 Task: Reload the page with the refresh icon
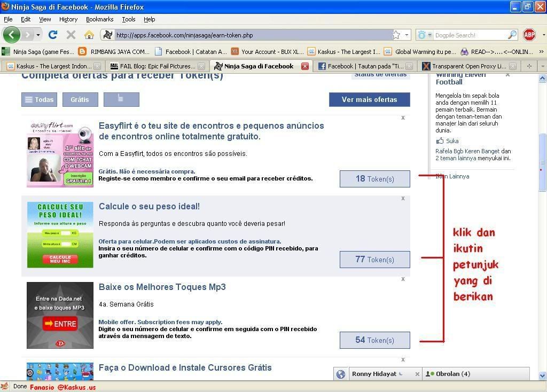[x=53, y=35]
